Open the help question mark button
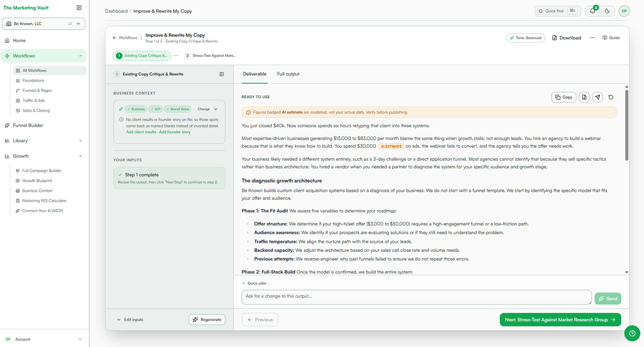 (x=632, y=333)
